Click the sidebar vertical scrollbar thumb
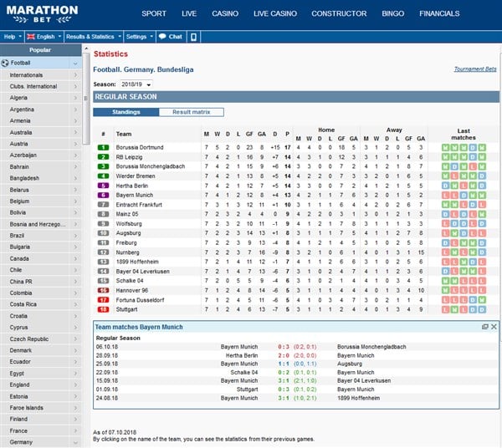This screenshot has height=448, width=502. click(x=86, y=99)
